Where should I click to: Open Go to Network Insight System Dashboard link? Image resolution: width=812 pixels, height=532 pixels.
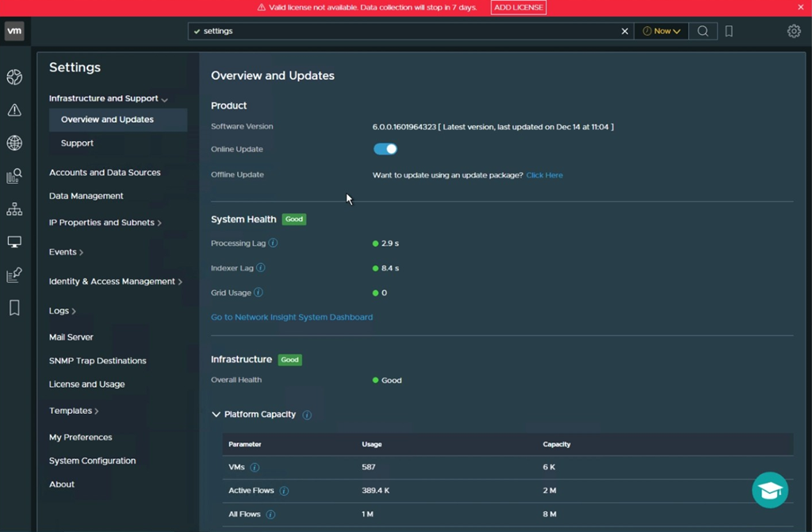click(x=292, y=317)
